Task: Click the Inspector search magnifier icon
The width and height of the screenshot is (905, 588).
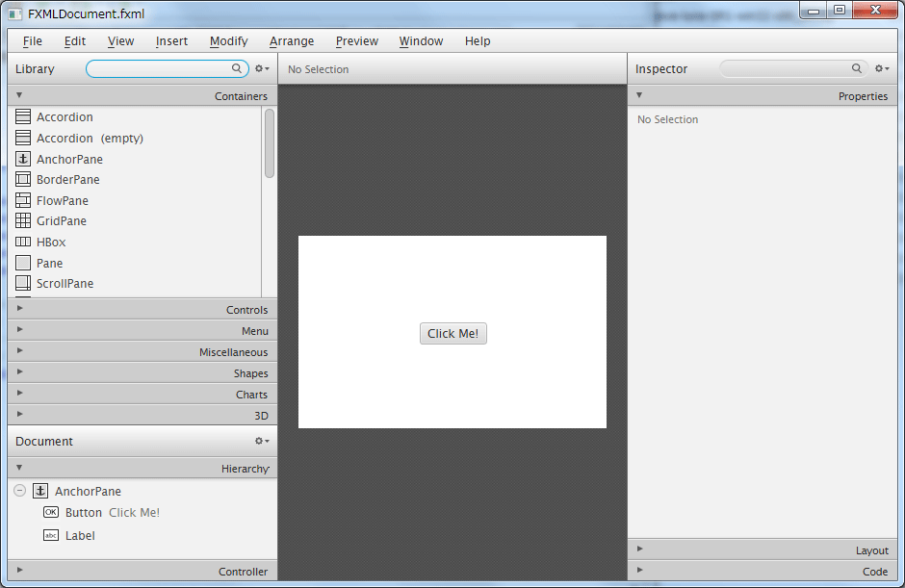Action: (857, 68)
